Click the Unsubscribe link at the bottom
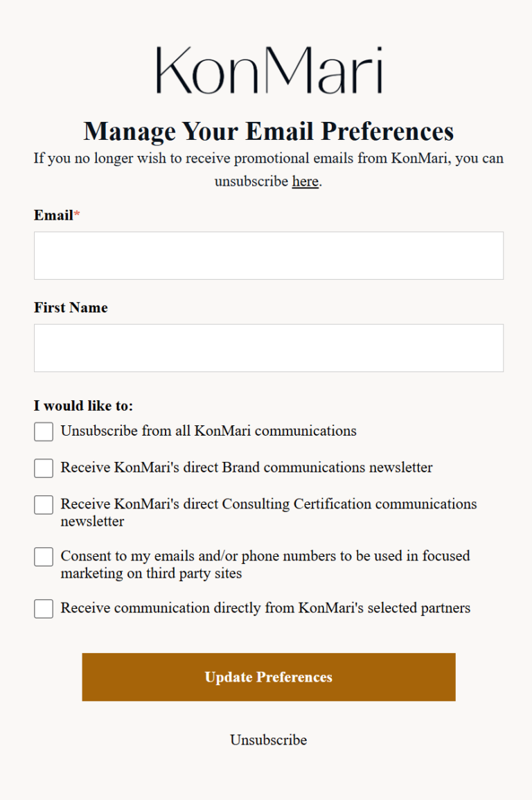Image resolution: width=532 pixels, height=800 pixels. [268, 740]
